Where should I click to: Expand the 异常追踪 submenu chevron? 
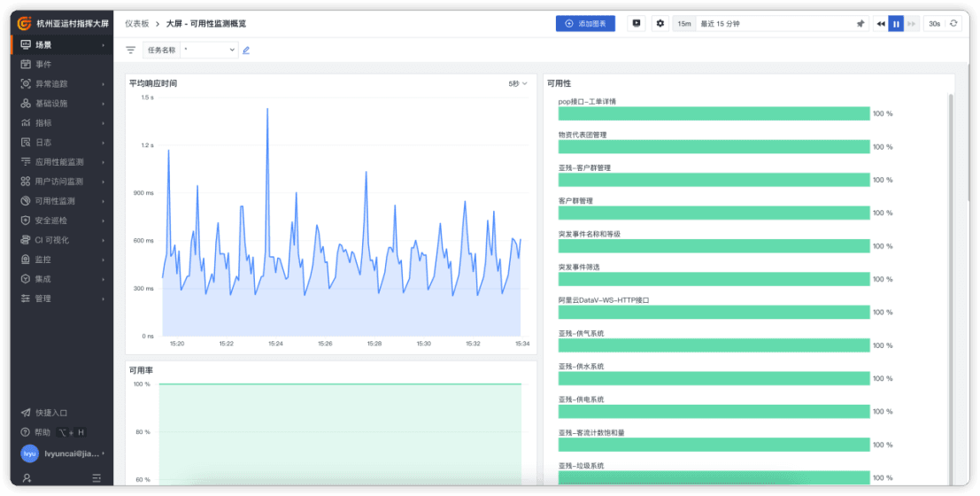coord(103,84)
